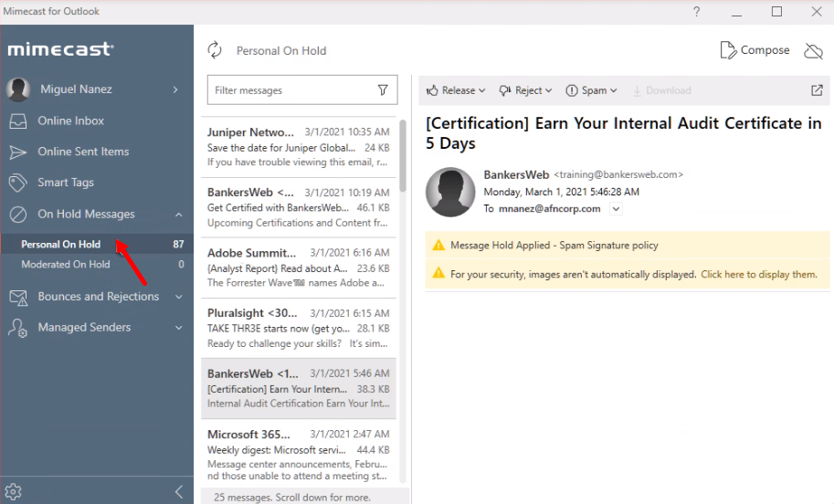The width and height of the screenshot is (834, 504).
Task: Expand Managed Senders chevron
Action: pos(179,328)
